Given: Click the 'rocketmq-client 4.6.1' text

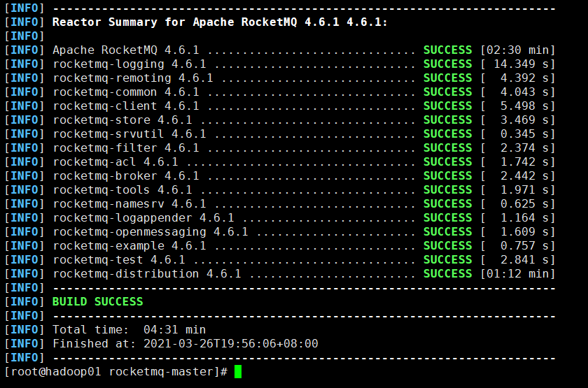Looking at the screenshot, I should [125, 106].
